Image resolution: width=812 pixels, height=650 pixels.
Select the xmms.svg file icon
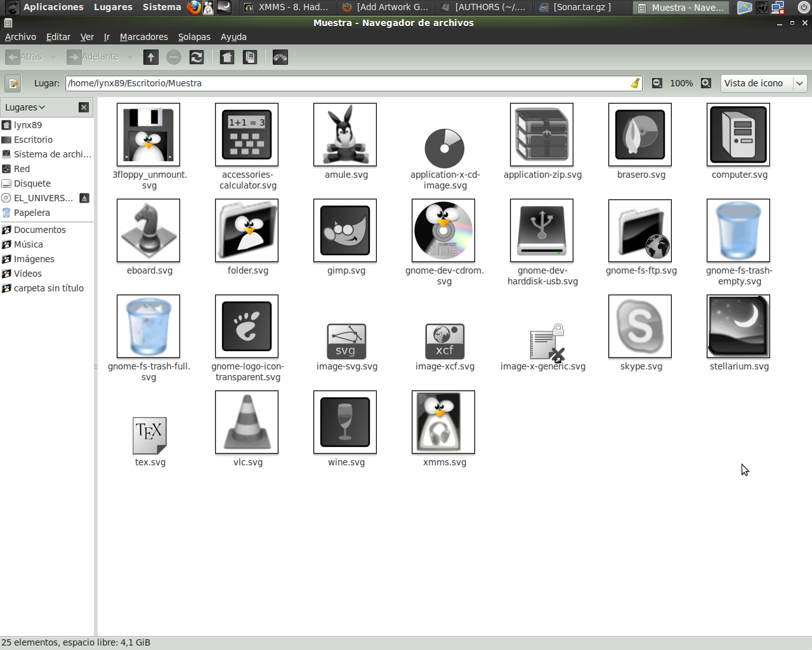click(443, 422)
